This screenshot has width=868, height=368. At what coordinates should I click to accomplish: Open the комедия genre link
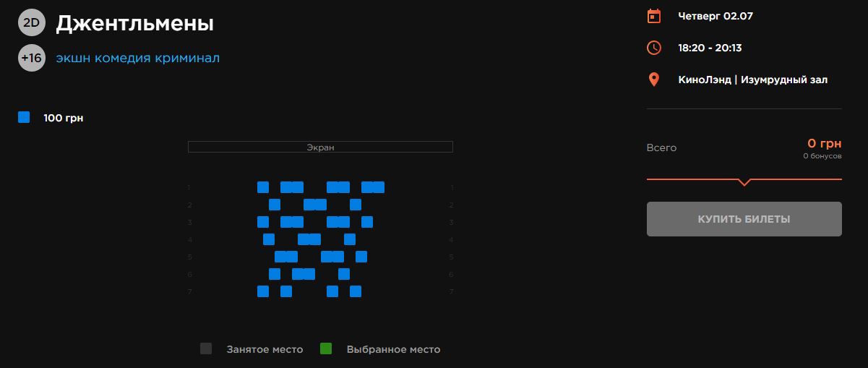pos(123,58)
